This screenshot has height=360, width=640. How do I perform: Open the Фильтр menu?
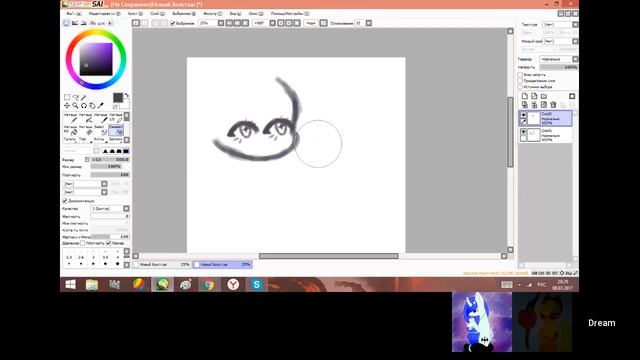pyautogui.click(x=213, y=14)
